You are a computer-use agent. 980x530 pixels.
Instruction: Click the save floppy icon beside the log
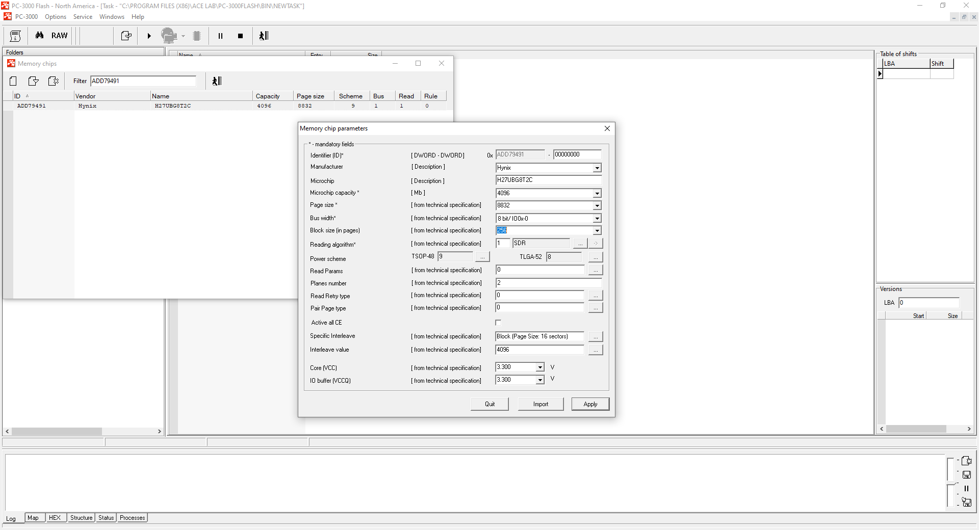pos(966,474)
